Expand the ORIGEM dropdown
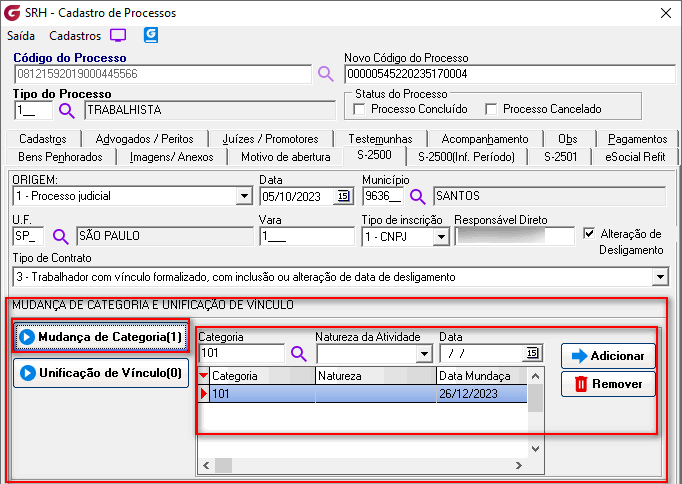The height and width of the screenshot is (484, 682). click(x=244, y=196)
